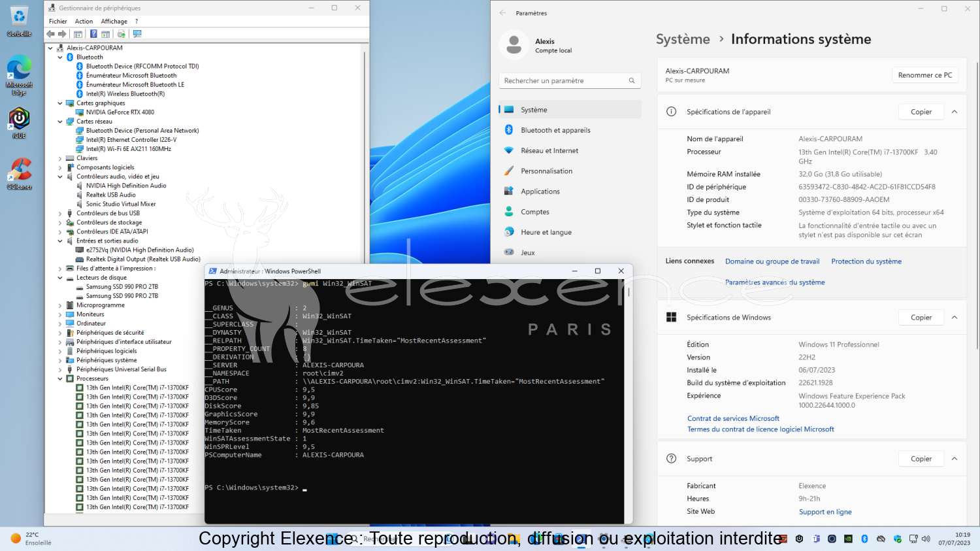Click search magnifier in Paramètres search box
Viewport: 980px width, 551px height.
632,81
